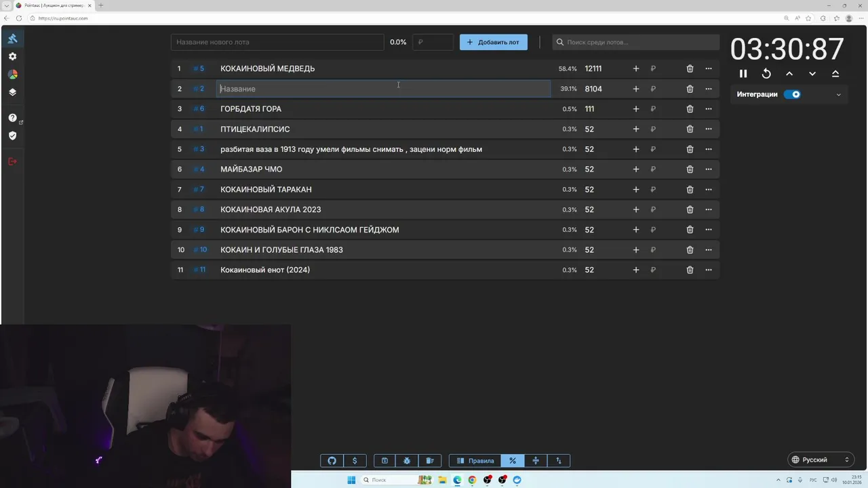Click the empty Название field in row 2
The image size is (868, 488).
(383, 89)
